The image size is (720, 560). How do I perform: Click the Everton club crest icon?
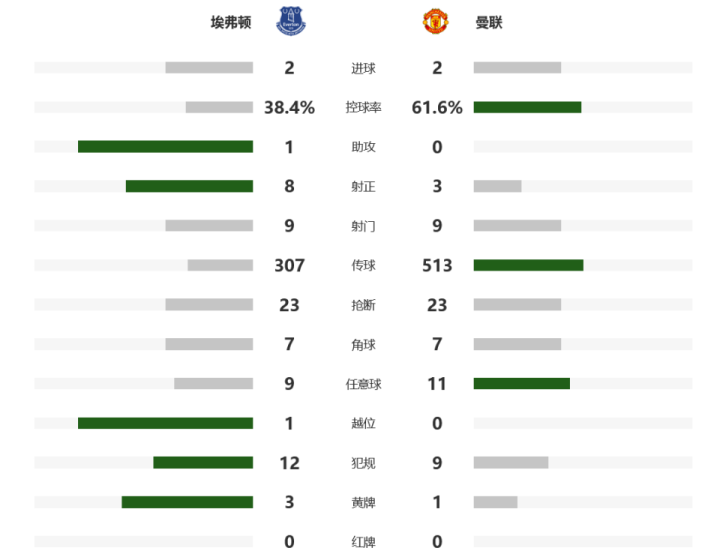291,21
